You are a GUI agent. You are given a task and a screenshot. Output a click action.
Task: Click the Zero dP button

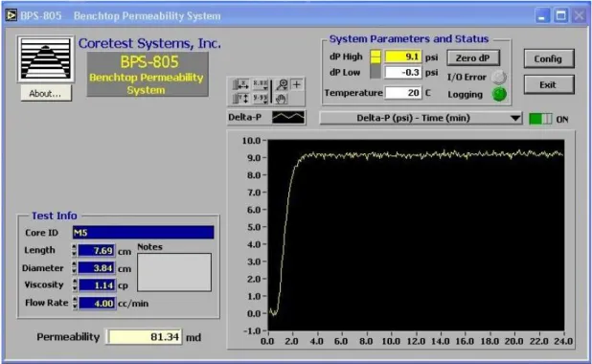[473, 58]
